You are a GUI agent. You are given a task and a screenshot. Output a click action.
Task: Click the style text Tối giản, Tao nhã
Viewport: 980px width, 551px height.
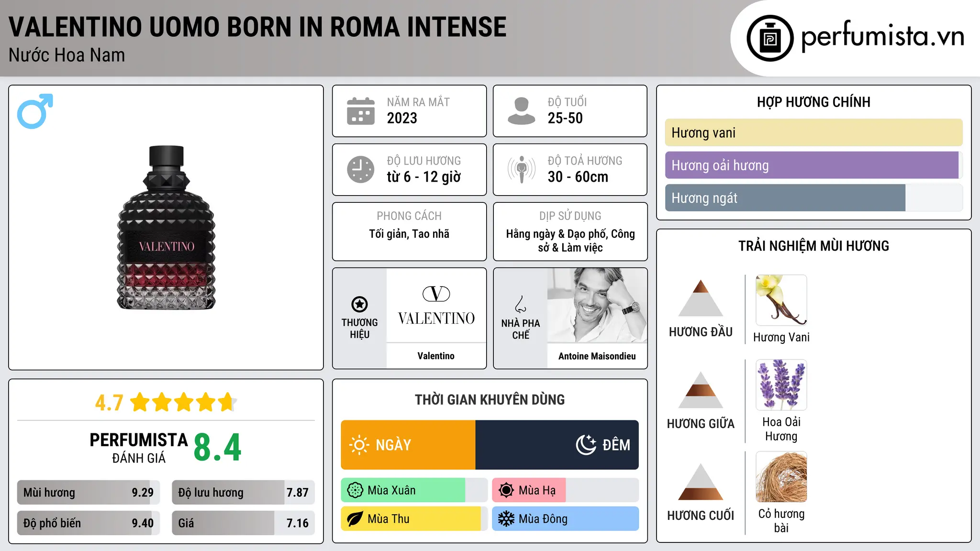coord(409,234)
